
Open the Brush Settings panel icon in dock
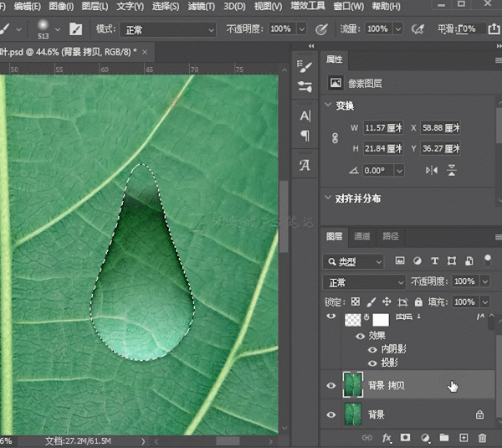pos(305,66)
